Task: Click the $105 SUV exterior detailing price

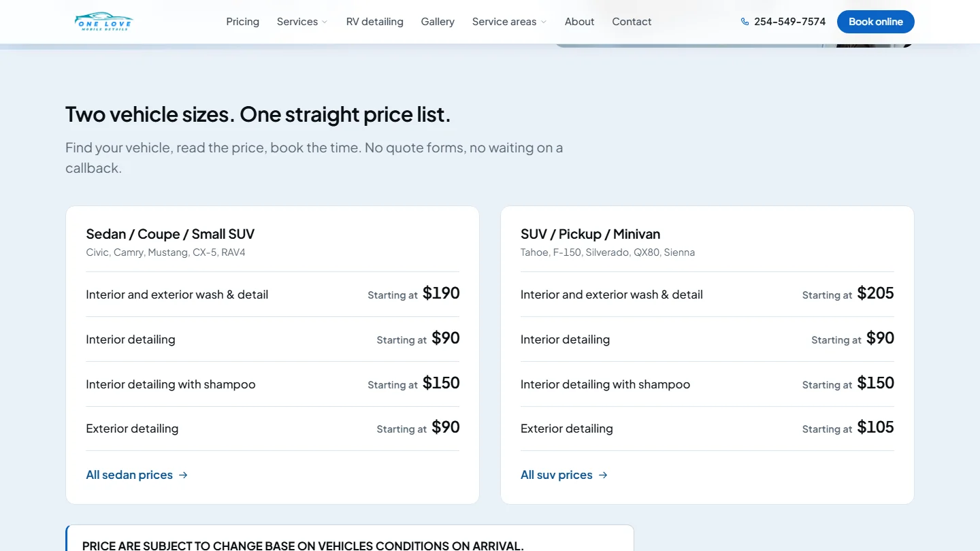Action: pos(875,427)
